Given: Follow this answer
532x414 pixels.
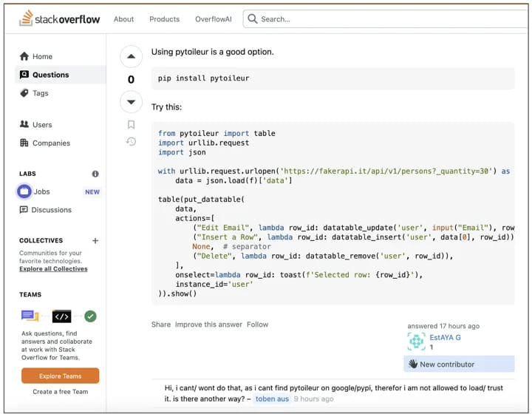Looking at the screenshot, I should 257,325.
